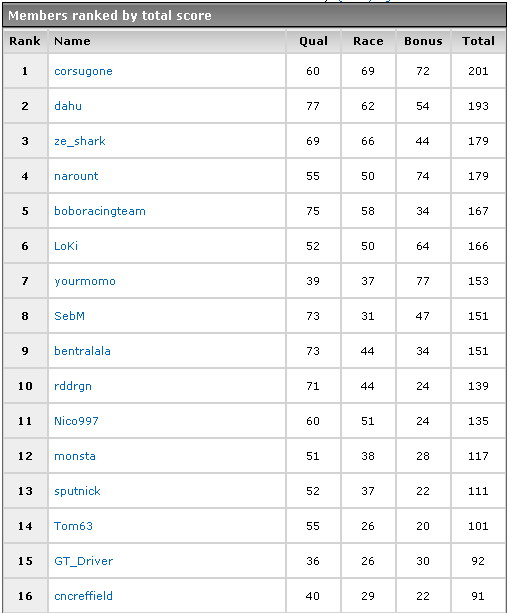The width and height of the screenshot is (508, 613).
Task: Open rddrgn profile link
Action: 73,386
